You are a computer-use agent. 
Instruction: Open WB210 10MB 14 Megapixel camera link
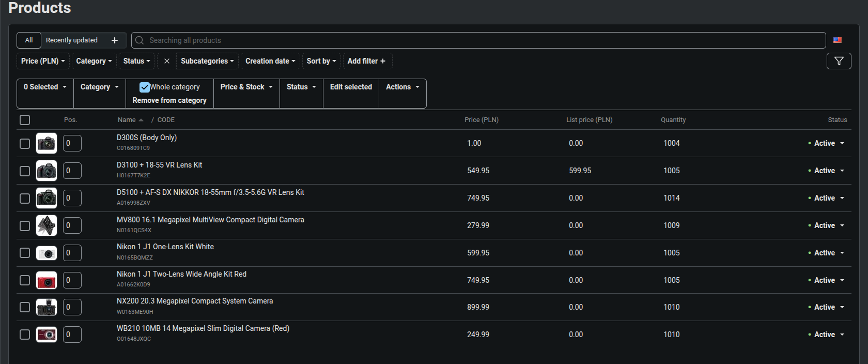pos(203,328)
